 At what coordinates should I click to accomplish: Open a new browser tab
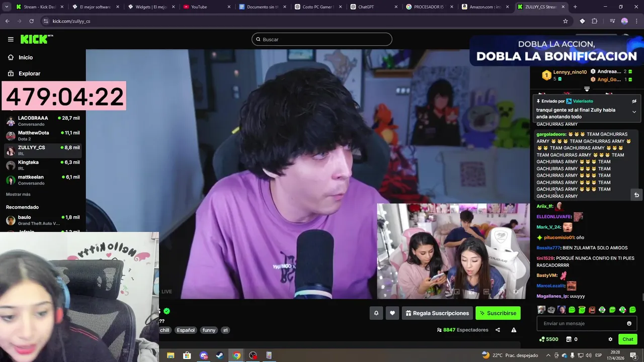(575, 7)
